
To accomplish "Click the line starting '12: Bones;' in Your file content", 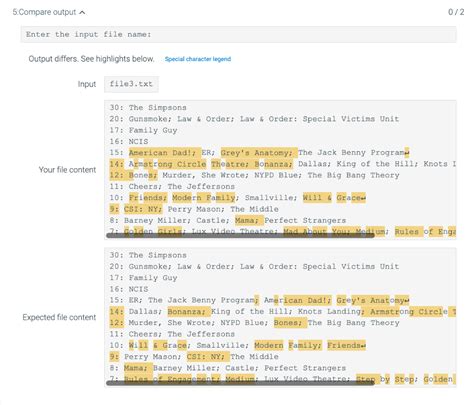I will [x=254, y=175].
